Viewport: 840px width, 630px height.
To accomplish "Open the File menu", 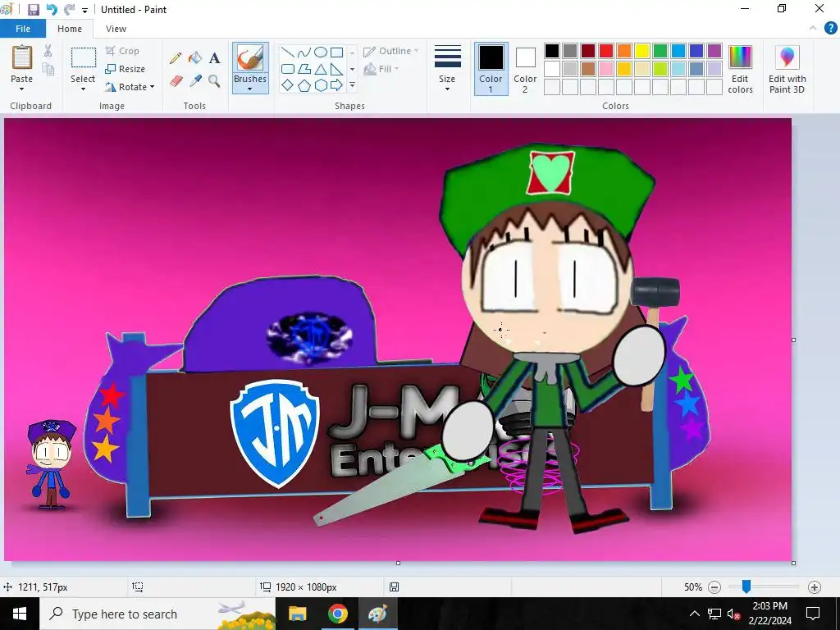I will pyautogui.click(x=23, y=29).
